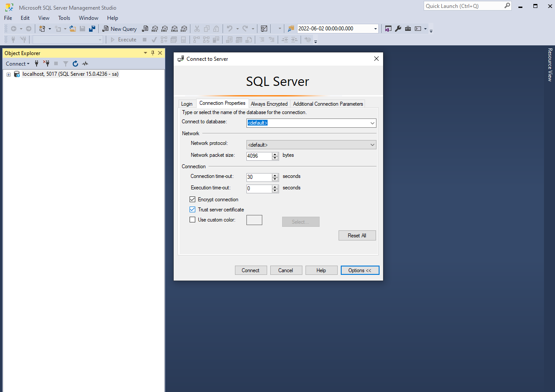Click the Reset All button

tap(357, 236)
